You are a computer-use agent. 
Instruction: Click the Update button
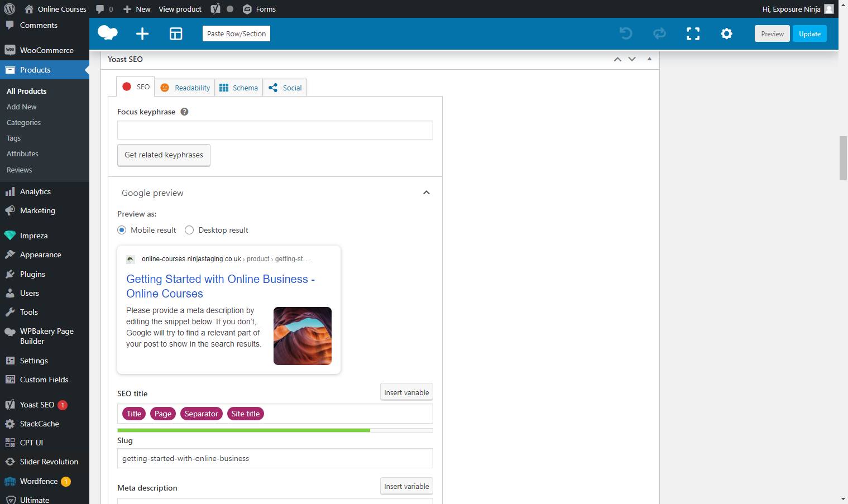(x=809, y=33)
